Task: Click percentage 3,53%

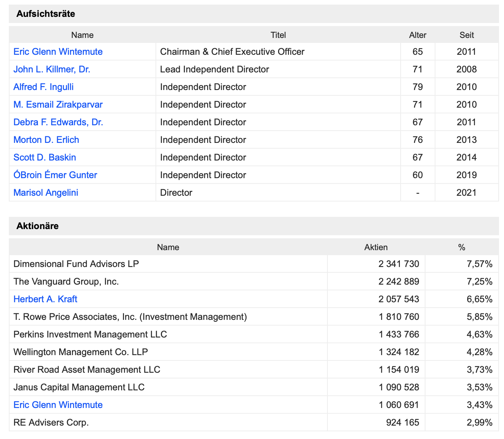Action: 479,387
